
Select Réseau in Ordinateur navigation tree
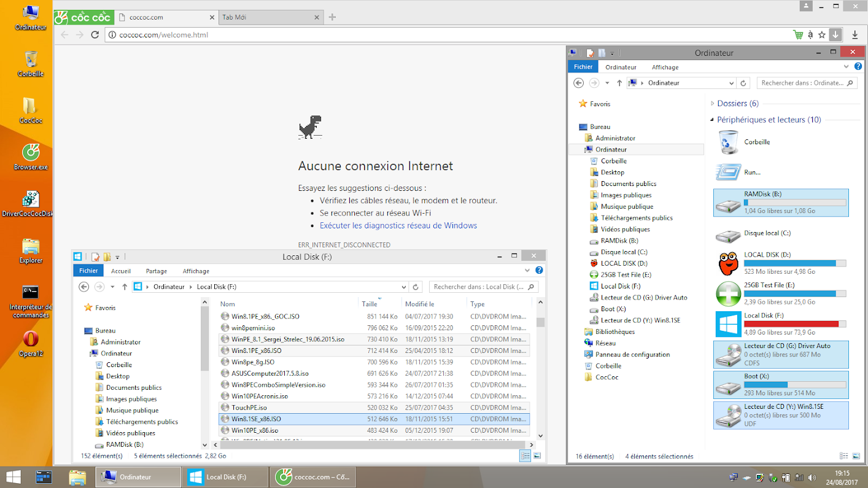point(600,343)
